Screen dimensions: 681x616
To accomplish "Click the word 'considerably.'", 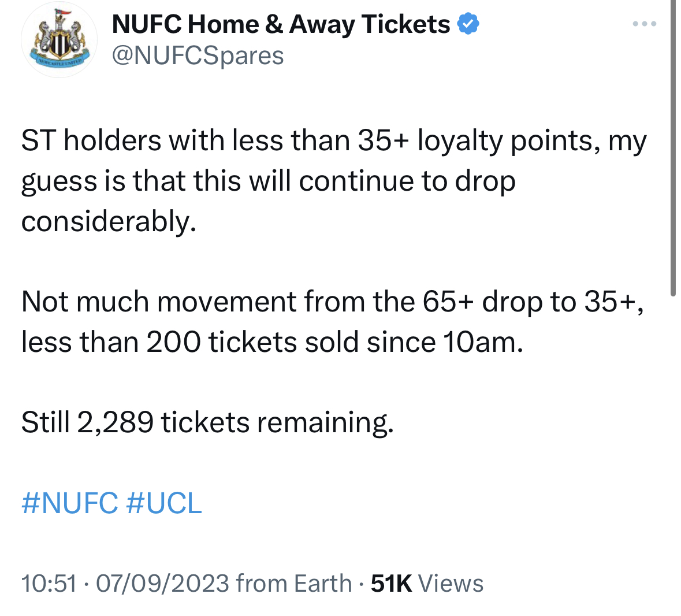I will coord(109,221).
